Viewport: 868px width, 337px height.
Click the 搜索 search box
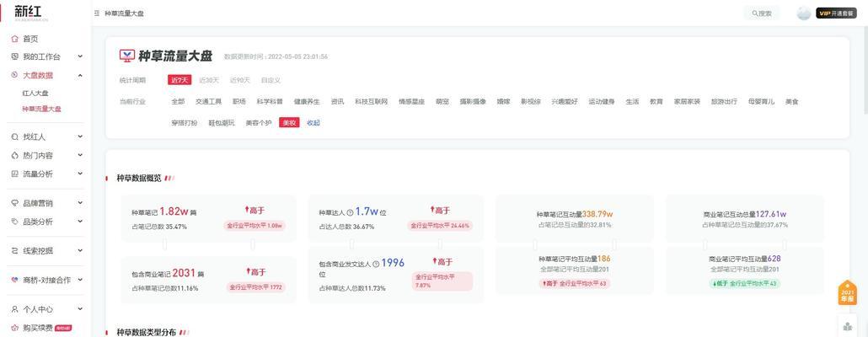click(762, 13)
